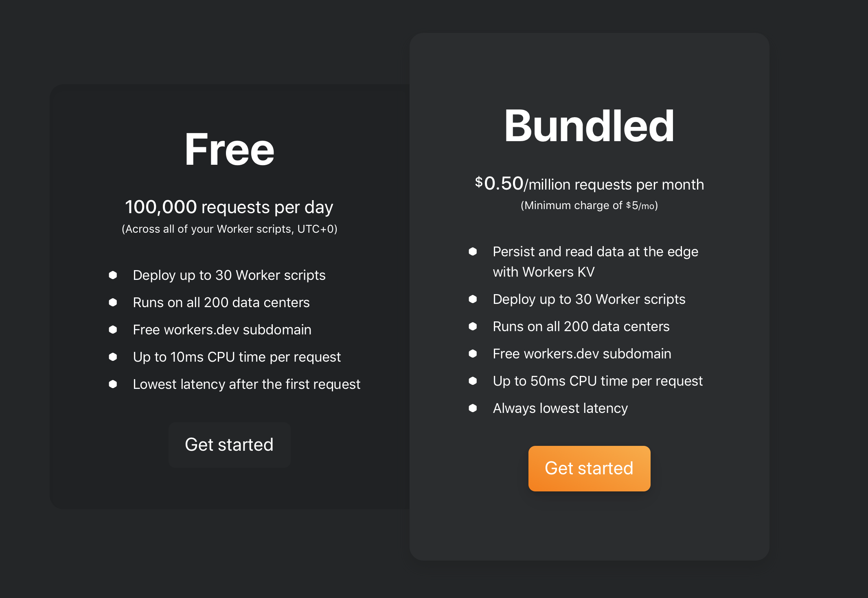
Task: Click the orange 'Get started' button
Action: [589, 468]
